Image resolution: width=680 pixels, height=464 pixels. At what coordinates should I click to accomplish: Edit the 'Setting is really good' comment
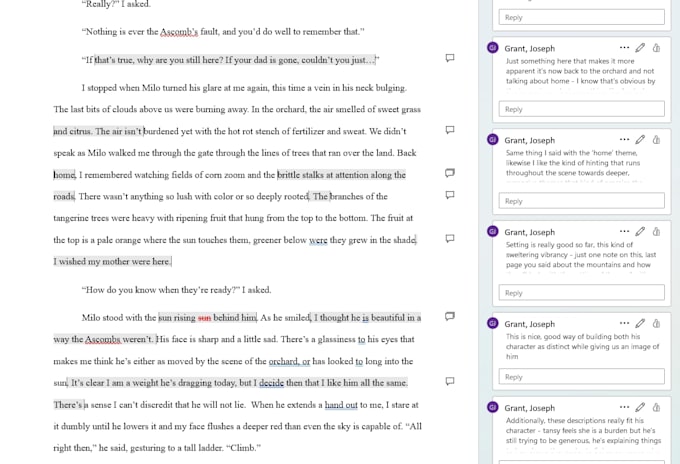tap(640, 232)
